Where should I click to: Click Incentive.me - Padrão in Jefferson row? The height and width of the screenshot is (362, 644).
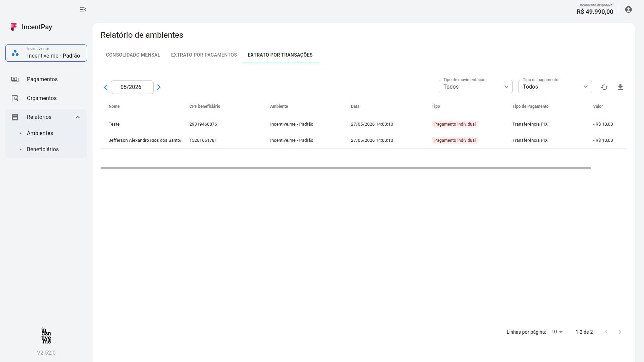(x=292, y=140)
